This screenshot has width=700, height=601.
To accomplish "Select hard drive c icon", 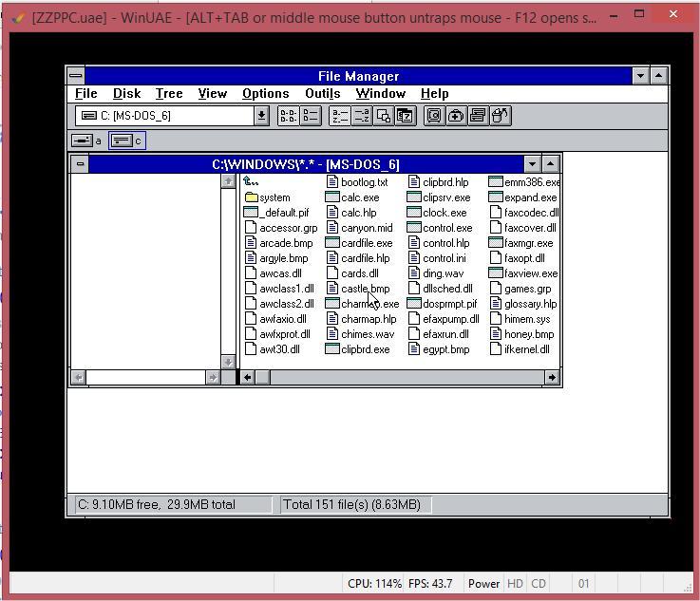I will click(127, 141).
